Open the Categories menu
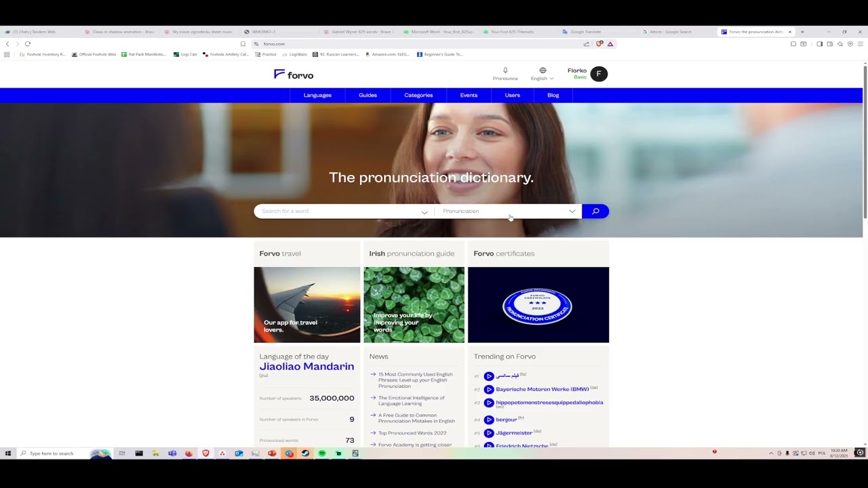The width and height of the screenshot is (868, 488). [x=418, y=95]
